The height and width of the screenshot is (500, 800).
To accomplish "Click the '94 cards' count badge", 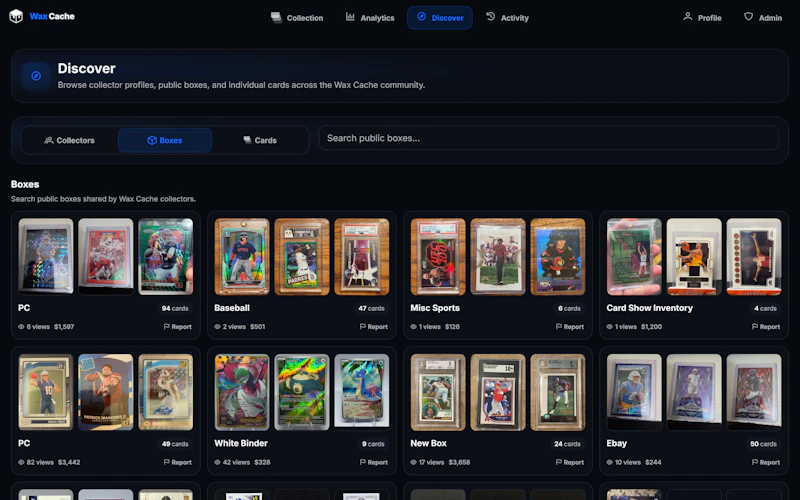I will pyautogui.click(x=175, y=309).
